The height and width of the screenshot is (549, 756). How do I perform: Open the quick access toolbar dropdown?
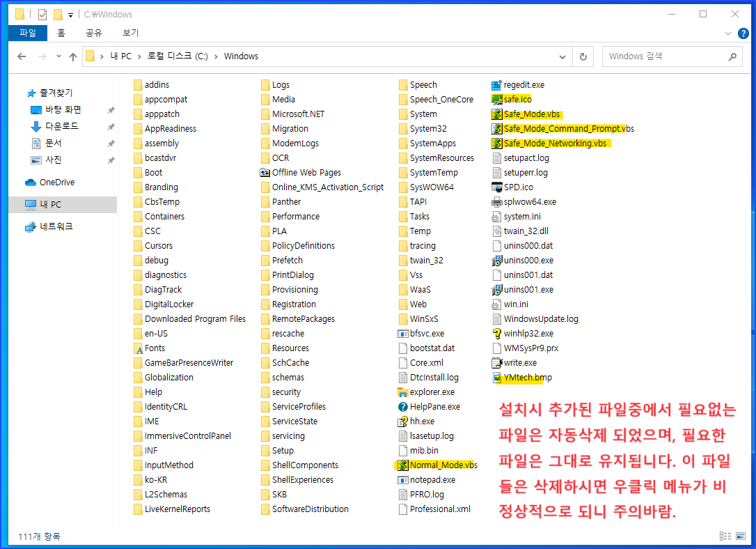pyautogui.click(x=70, y=15)
